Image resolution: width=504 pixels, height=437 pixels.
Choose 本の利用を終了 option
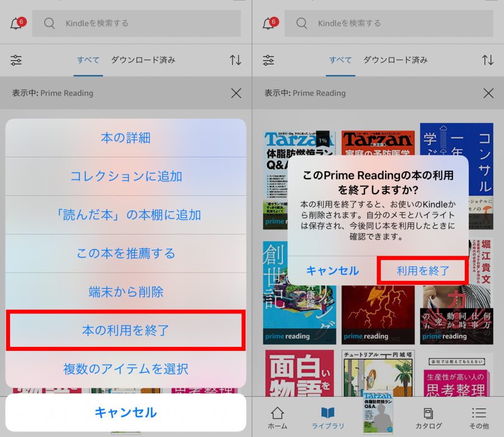click(x=125, y=330)
